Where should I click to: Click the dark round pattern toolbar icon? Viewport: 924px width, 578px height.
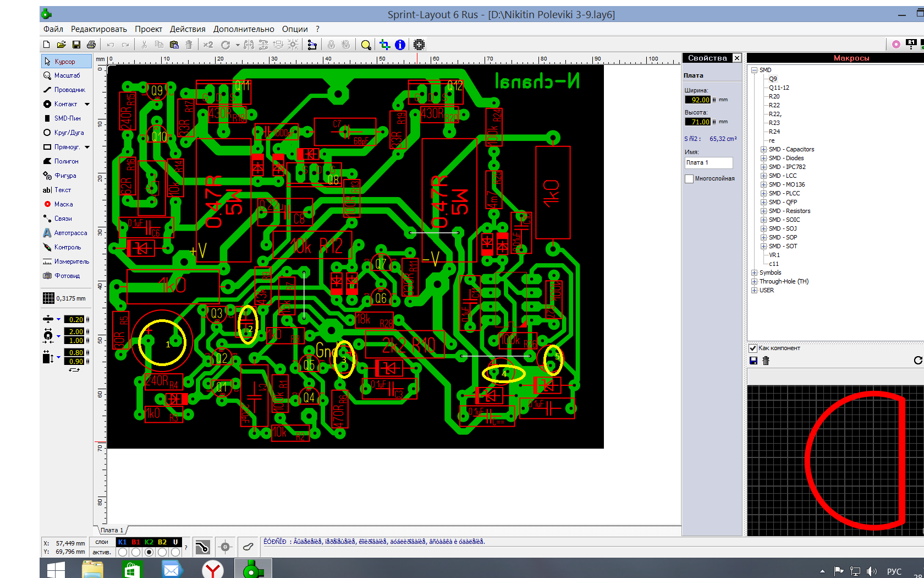419,45
